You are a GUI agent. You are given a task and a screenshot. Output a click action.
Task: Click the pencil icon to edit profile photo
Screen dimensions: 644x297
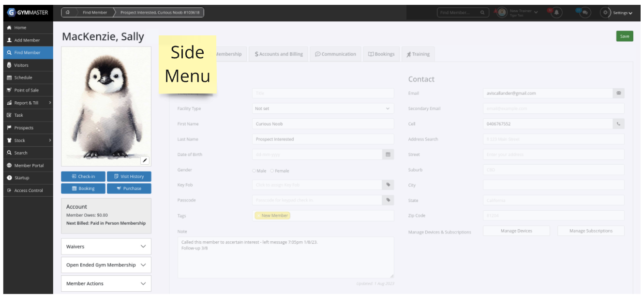click(145, 160)
